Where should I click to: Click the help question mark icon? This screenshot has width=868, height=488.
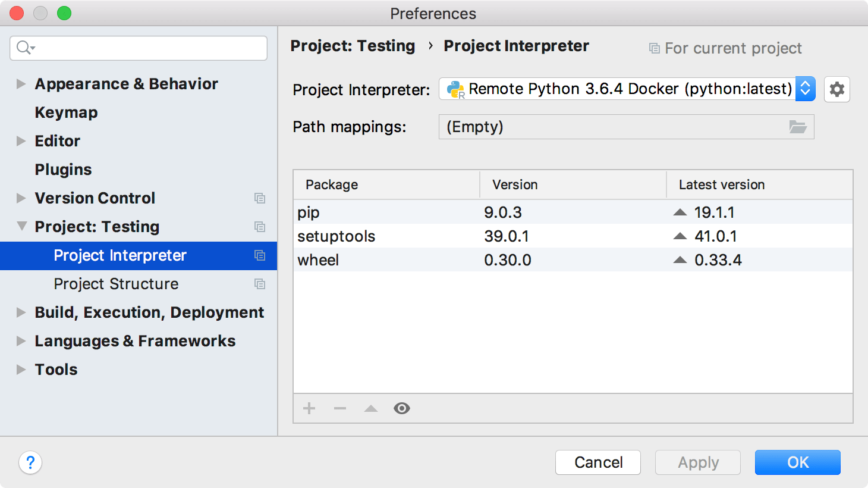click(30, 462)
